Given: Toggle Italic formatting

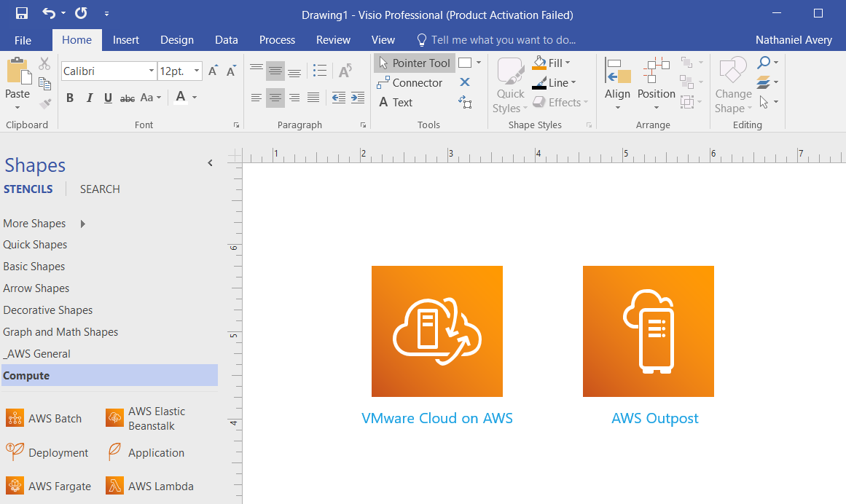Looking at the screenshot, I should click(x=90, y=98).
